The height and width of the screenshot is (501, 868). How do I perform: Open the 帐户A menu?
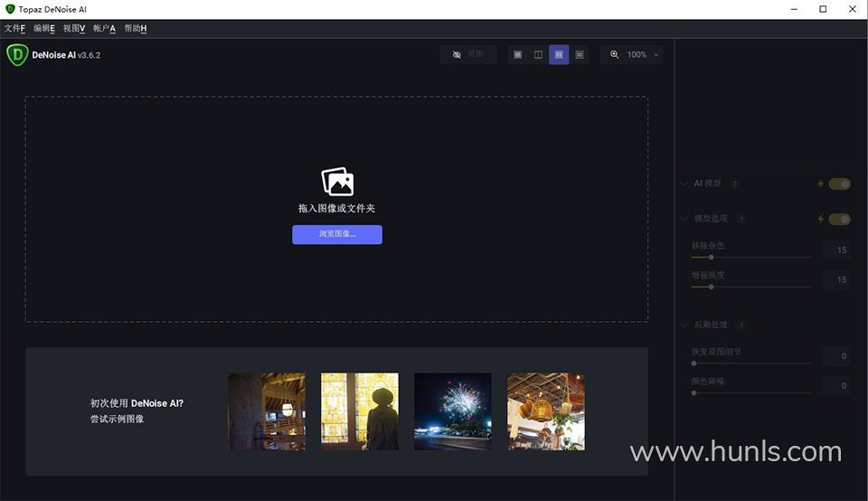pyautogui.click(x=104, y=28)
